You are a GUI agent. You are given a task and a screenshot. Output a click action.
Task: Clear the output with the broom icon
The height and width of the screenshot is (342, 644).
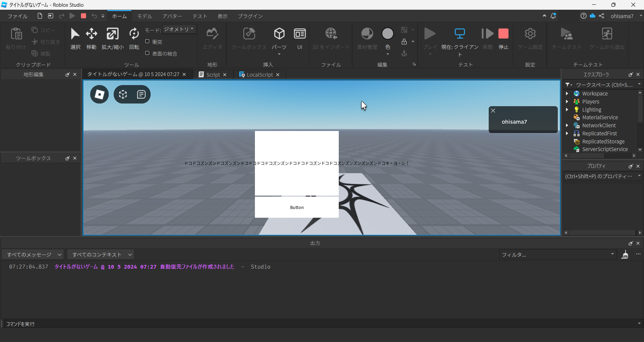click(625, 255)
